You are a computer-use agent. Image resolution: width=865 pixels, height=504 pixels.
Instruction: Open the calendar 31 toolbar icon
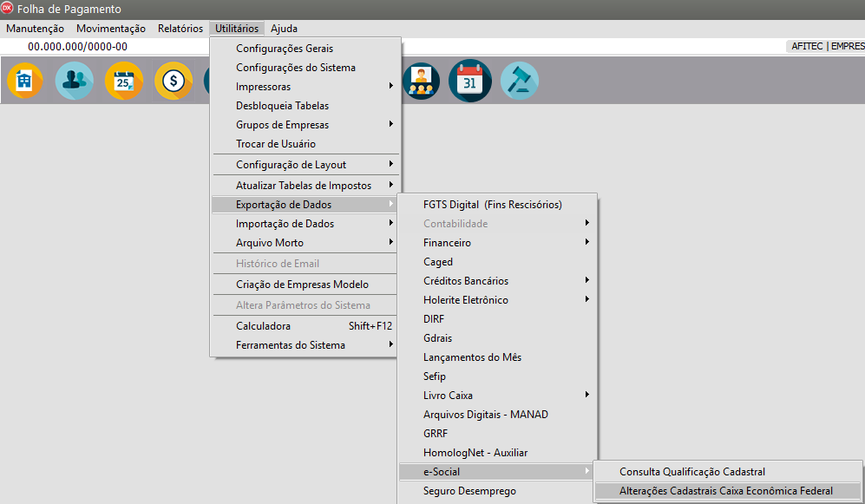[x=470, y=82]
